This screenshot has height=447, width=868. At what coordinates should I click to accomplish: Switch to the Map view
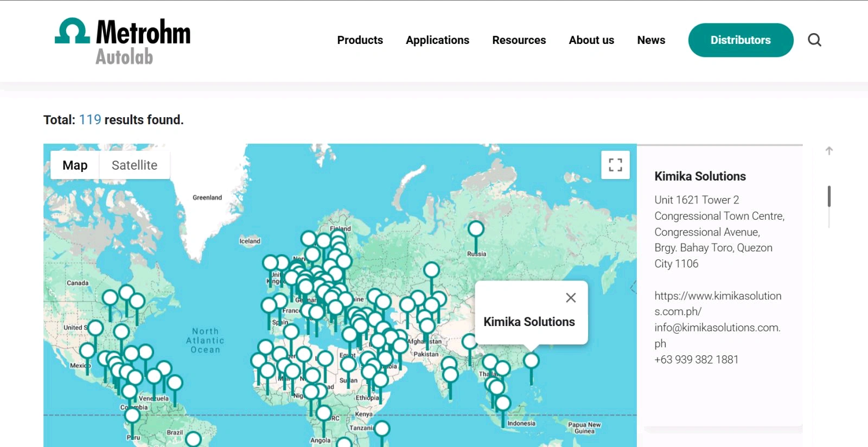click(75, 165)
